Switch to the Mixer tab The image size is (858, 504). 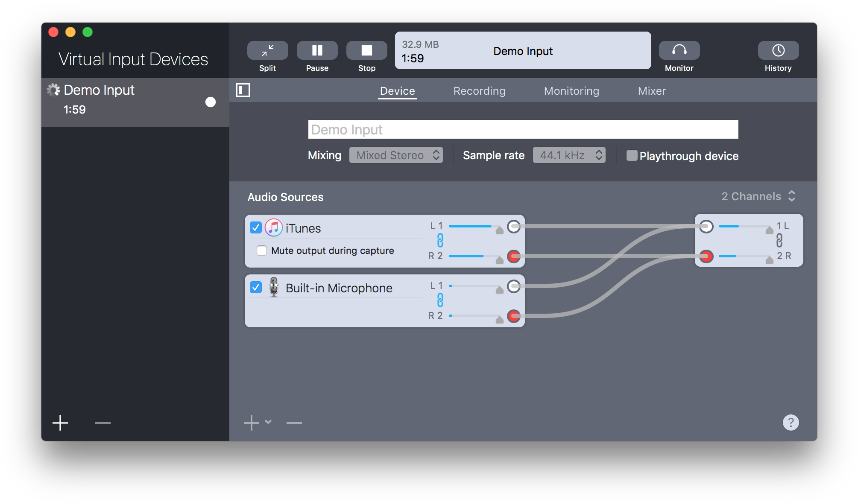[x=651, y=91]
